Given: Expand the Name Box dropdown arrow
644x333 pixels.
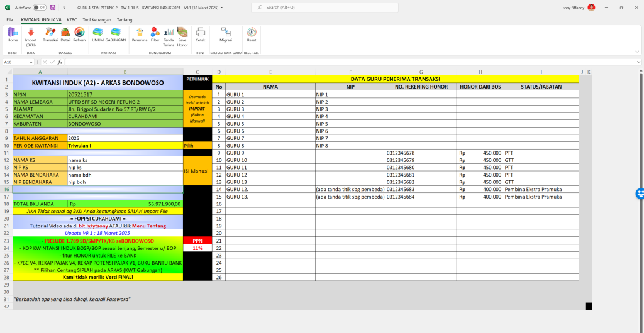Looking at the screenshot, I should tap(31, 62).
